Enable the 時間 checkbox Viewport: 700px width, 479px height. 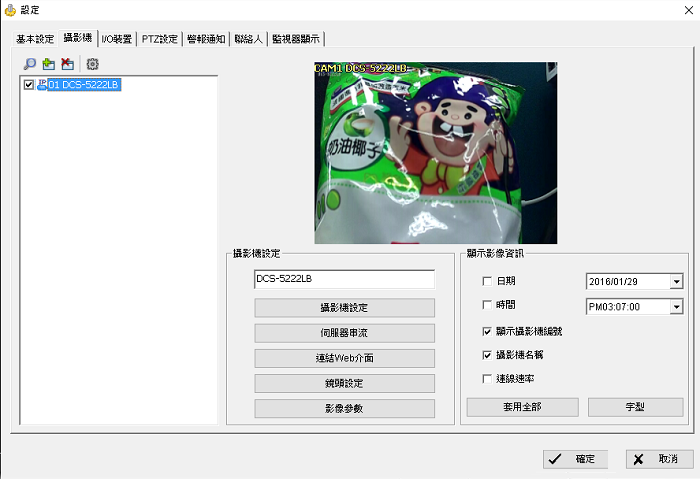point(488,305)
